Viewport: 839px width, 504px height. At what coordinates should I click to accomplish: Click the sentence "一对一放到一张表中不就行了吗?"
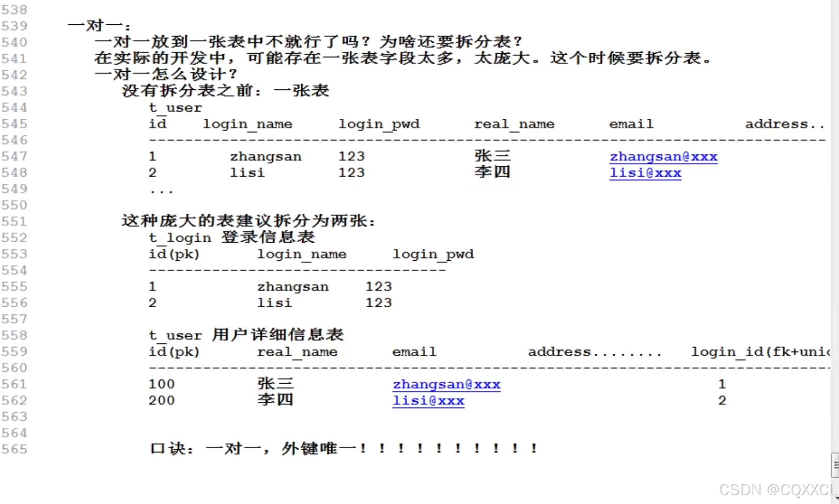[232, 42]
